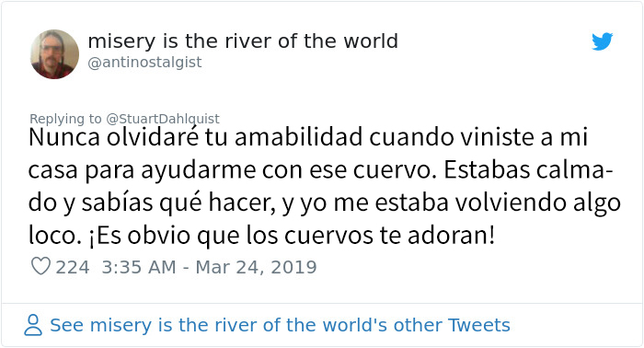This screenshot has width=644, height=348.
Task: Click the "Replying to" label
Action: tap(65, 119)
